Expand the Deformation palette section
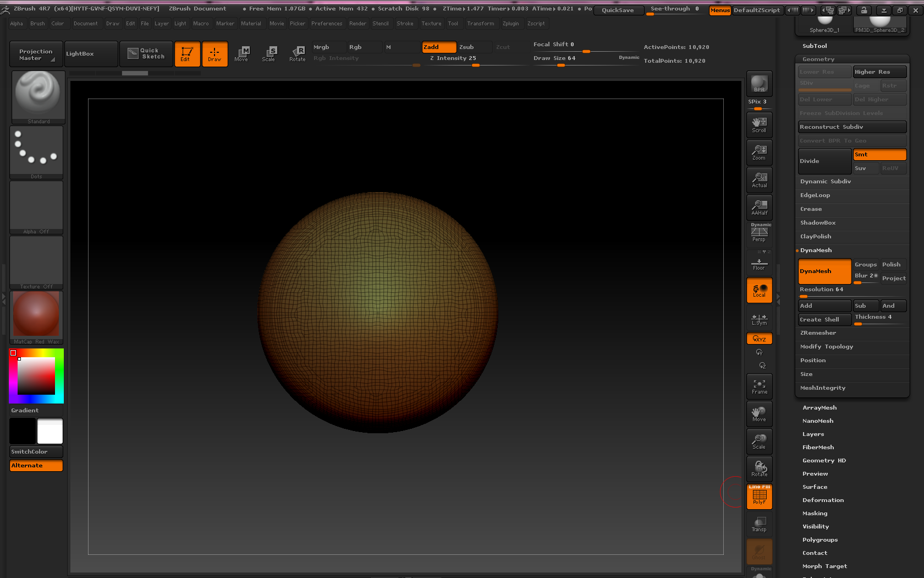 tap(823, 500)
